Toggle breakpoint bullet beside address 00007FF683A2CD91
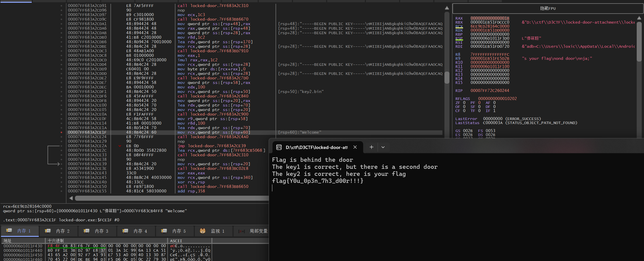The image size is (644, 261). click(61, 6)
